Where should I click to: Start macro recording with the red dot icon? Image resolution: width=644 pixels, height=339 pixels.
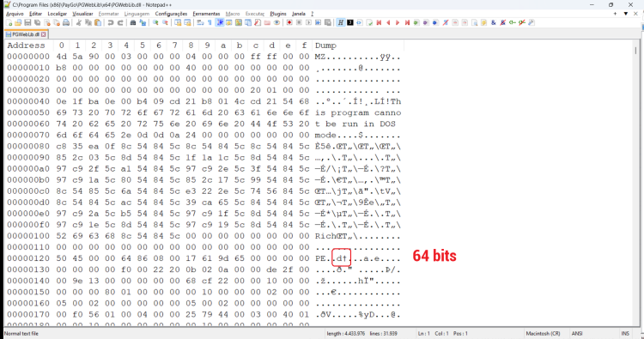289,22
